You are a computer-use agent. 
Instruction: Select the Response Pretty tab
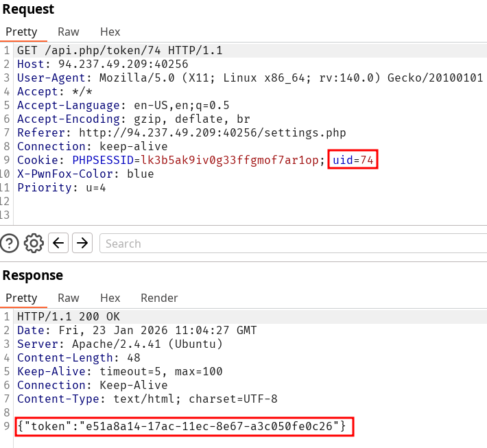[x=21, y=298]
